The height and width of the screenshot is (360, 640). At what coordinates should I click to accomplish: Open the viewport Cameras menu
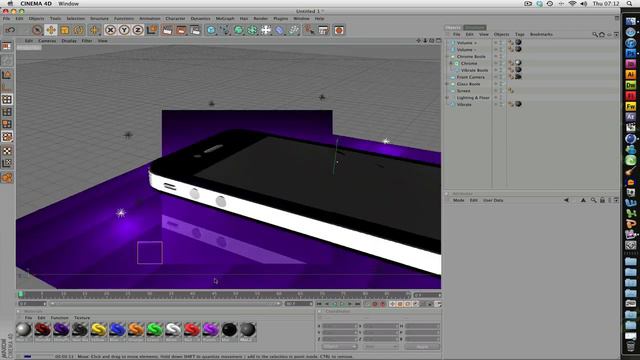point(47,41)
